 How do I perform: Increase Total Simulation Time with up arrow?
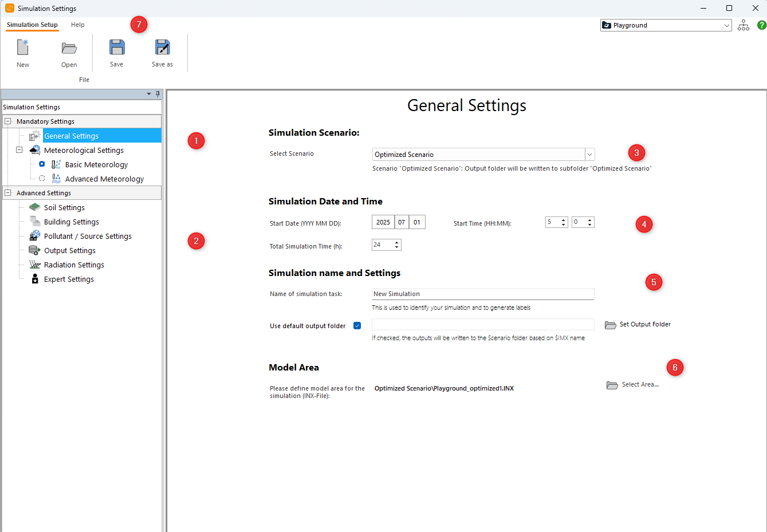[x=396, y=242]
